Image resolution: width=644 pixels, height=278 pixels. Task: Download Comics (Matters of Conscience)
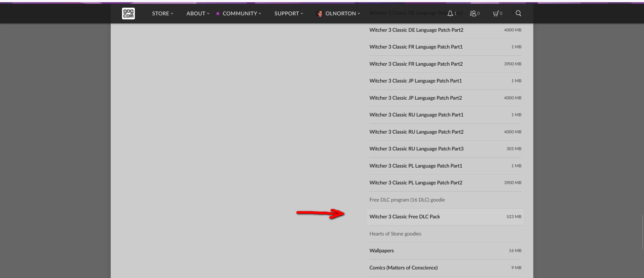point(445,268)
